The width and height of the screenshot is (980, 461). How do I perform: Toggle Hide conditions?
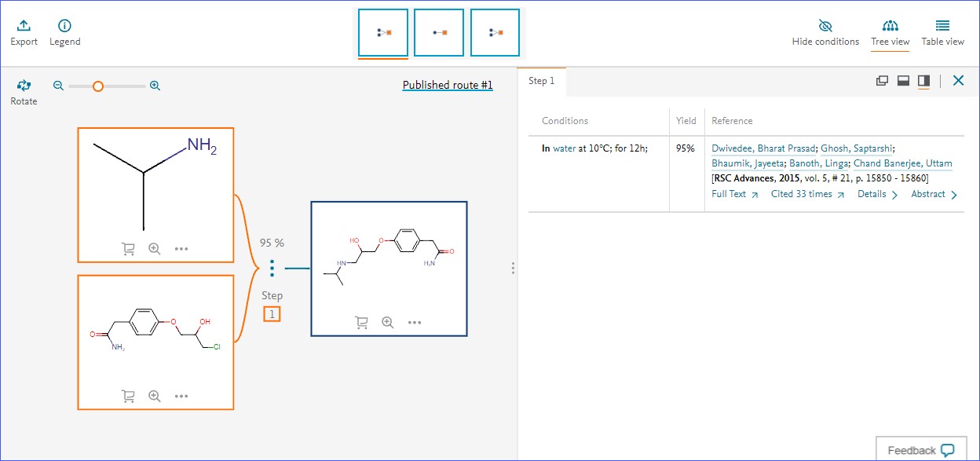(825, 33)
